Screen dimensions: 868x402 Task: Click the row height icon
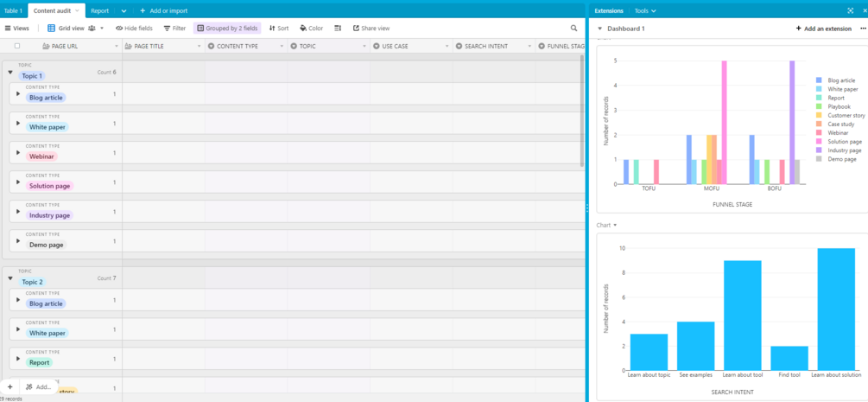(x=338, y=28)
